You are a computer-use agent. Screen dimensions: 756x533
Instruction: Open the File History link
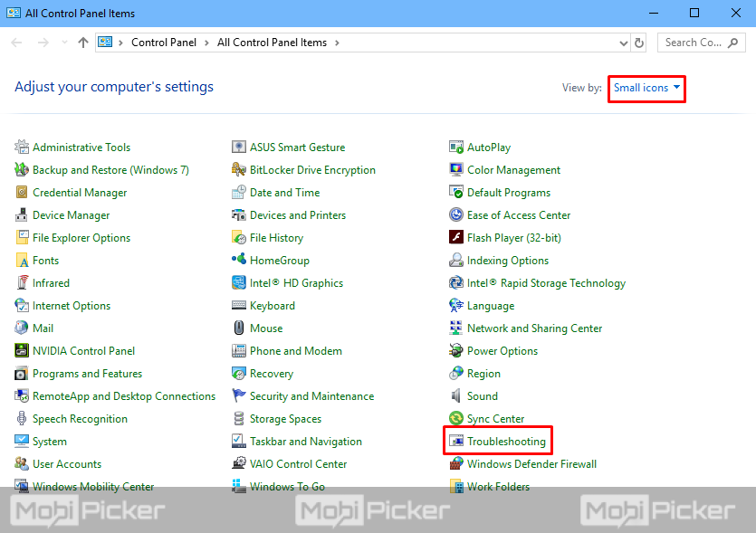click(276, 238)
